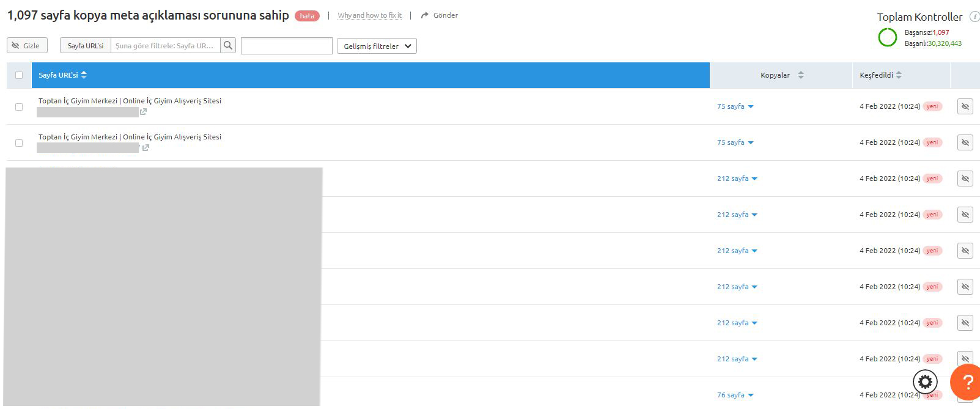
Task: Open the Why and how to fix it link
Action: click(369, 15)
